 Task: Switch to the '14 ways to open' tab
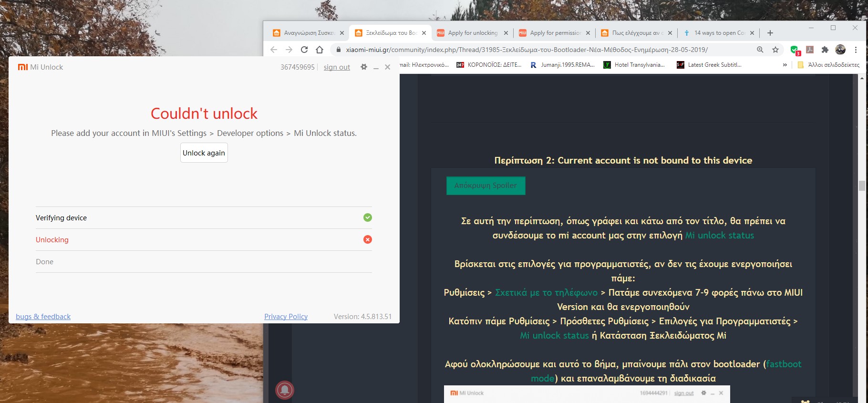(719, 33)
